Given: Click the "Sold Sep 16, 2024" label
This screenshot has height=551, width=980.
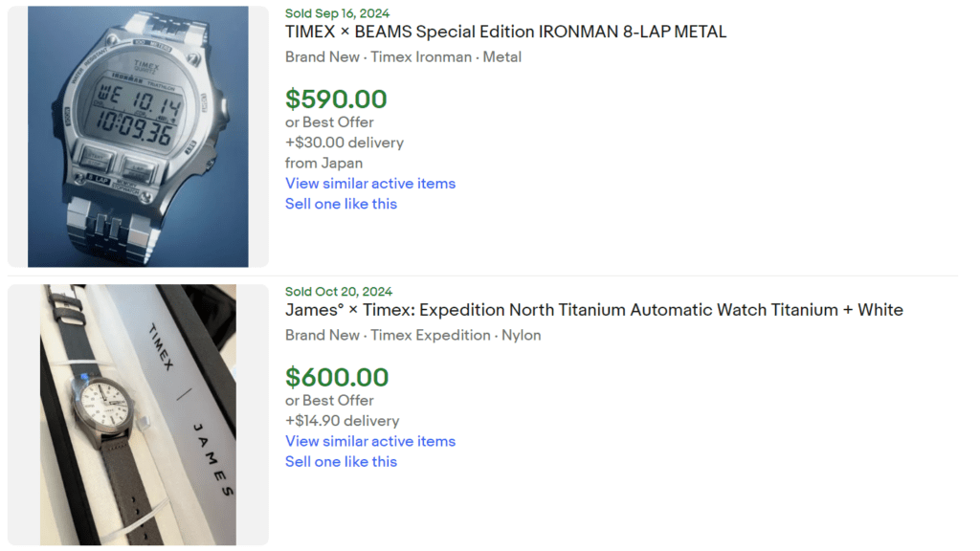Looking at the screenshot, I should [x=337, y=12].
